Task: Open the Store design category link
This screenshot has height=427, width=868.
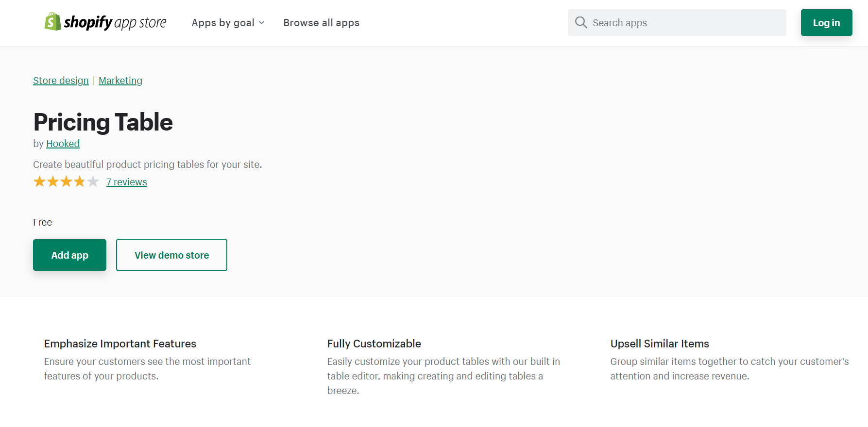Action: 61,81
